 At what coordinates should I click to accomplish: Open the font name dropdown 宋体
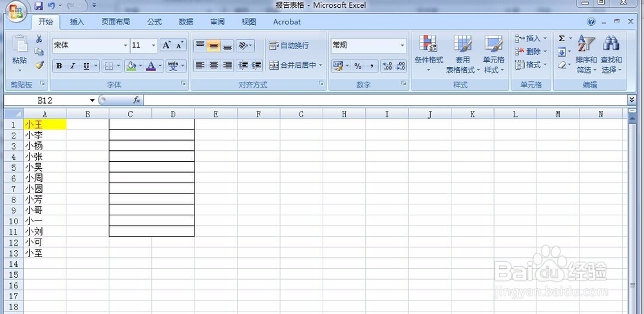pyautogui.click(x=126, y=46)
